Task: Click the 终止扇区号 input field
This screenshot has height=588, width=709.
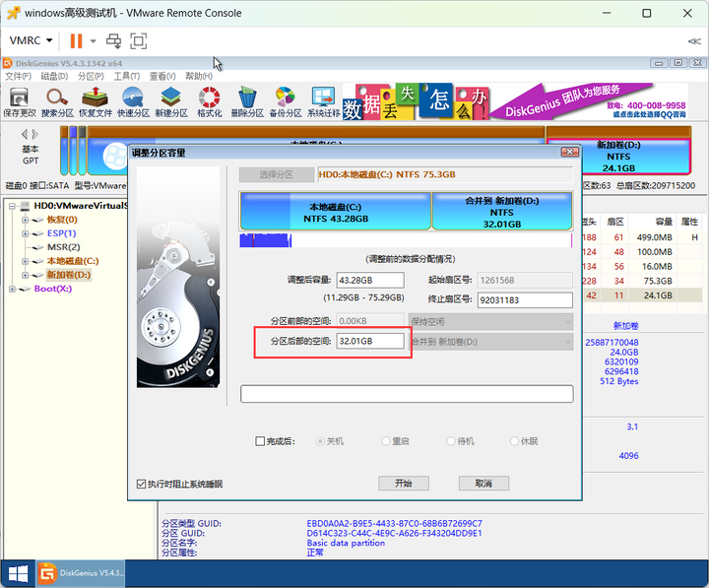Action: coord(525,299)
